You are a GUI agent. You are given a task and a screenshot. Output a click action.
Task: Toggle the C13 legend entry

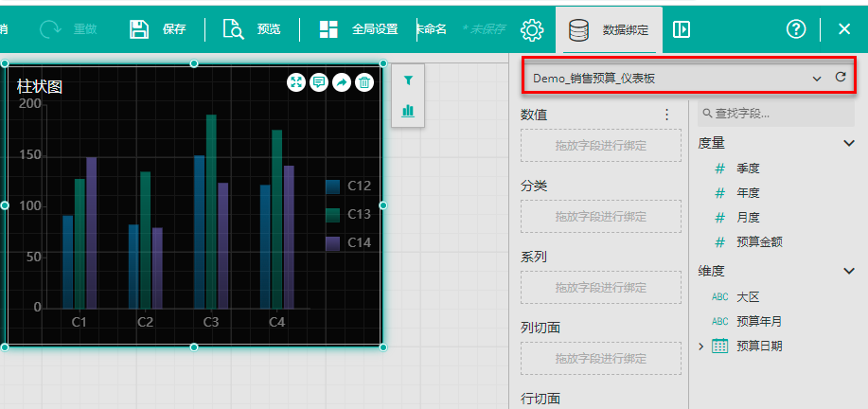click(348, 215)
